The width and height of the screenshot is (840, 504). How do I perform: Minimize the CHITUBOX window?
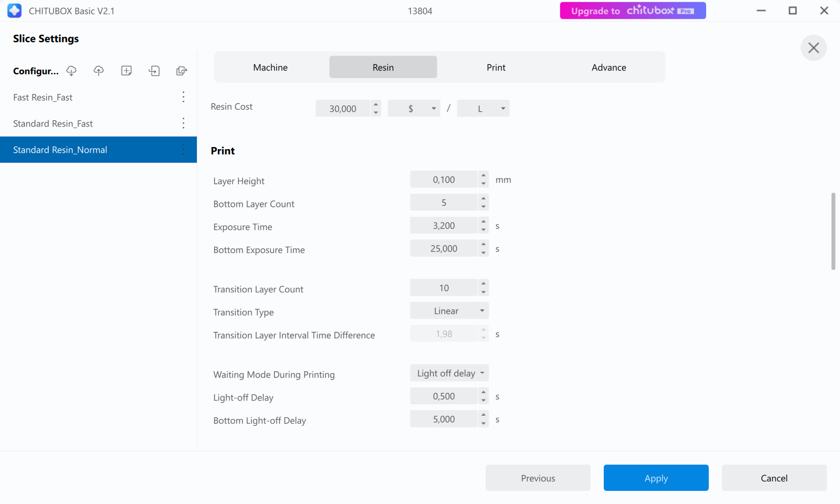(761, 10)
